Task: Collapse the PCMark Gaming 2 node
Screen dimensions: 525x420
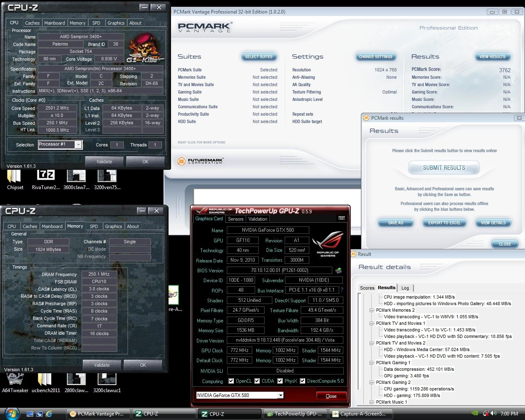Action: (x=372, y=382)
